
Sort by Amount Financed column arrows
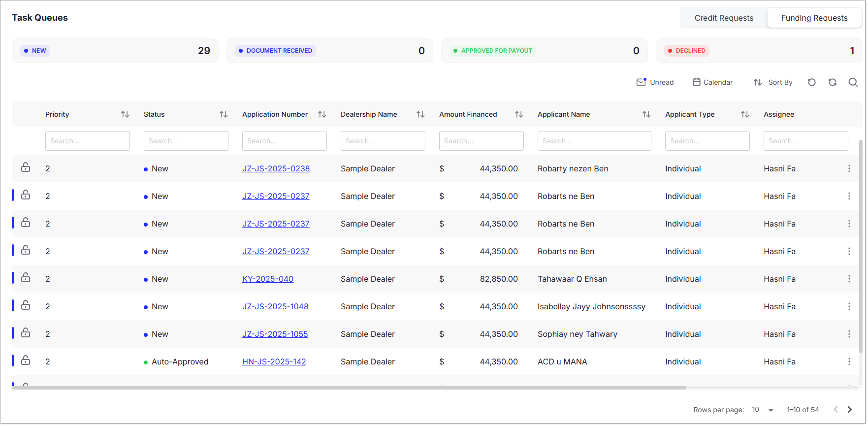pyautogui.click(x=518, y=114)
